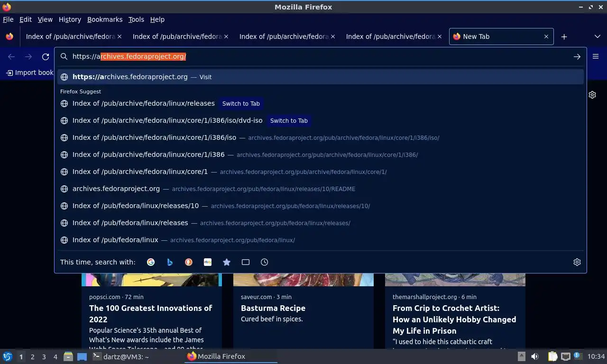
Task: Open the Help menu
Action: point(157,19)
